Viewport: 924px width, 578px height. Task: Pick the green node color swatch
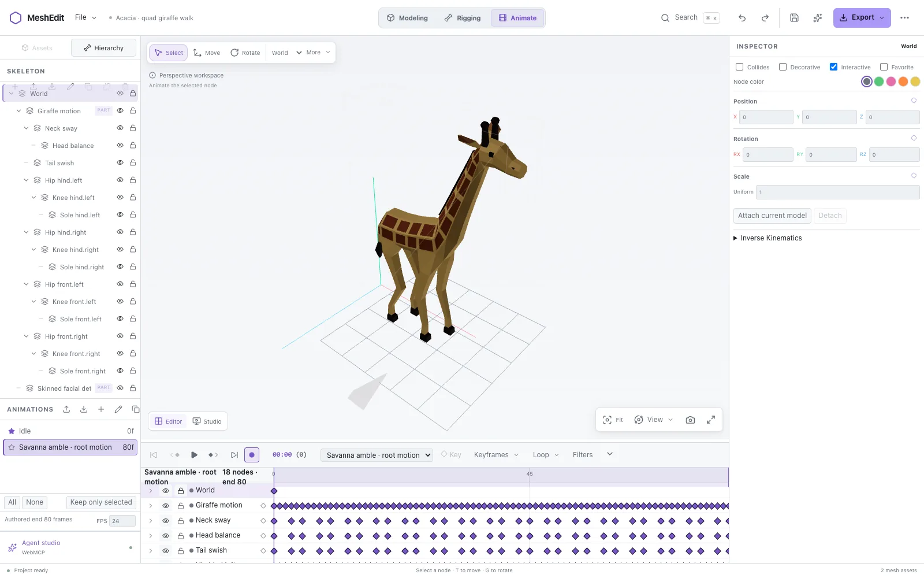[879, 81]
